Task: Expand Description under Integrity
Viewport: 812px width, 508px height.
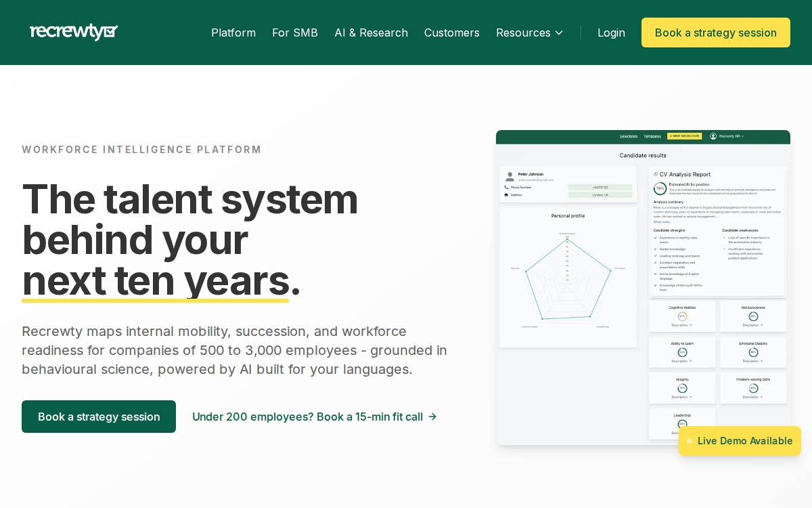Action: point(681,397)
